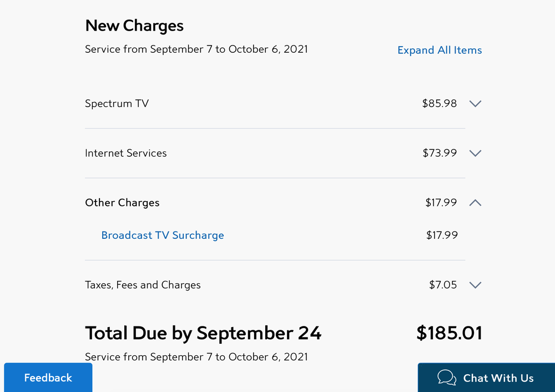Click the $185.01 total due amount
The image size is (555, 392).
click(449, 333)
